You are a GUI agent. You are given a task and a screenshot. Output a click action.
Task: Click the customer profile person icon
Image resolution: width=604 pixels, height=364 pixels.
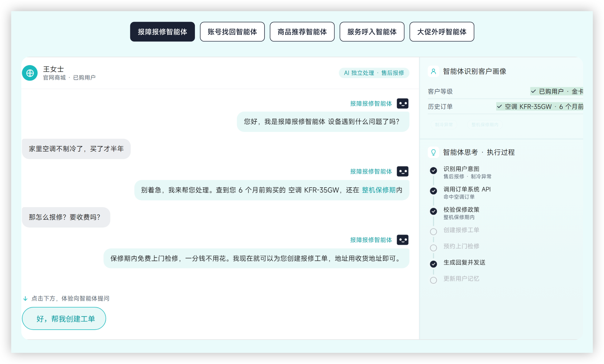pos(433,71)
